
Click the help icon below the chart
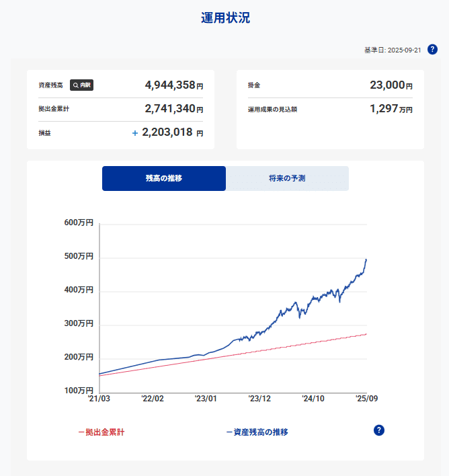(379, 430)
